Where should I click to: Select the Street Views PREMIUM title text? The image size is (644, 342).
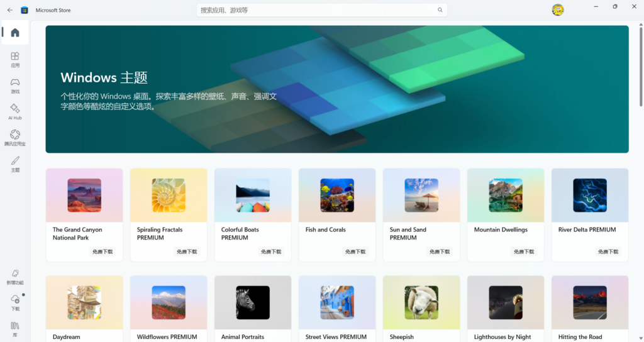(x=336, y=337)
